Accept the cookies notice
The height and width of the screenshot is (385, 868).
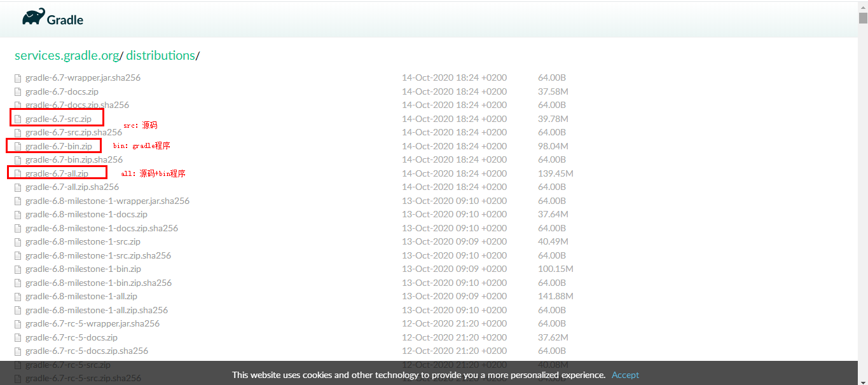click(x=625, y=375)
